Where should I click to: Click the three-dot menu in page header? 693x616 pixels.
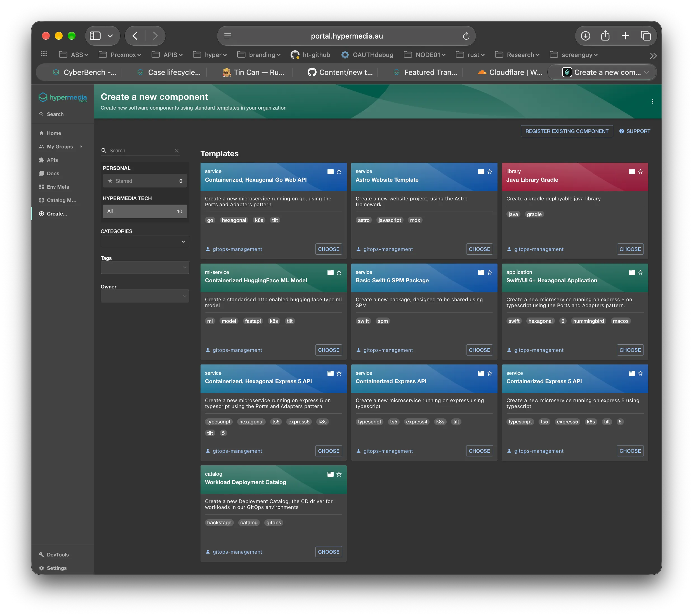[x=652, y=101]
